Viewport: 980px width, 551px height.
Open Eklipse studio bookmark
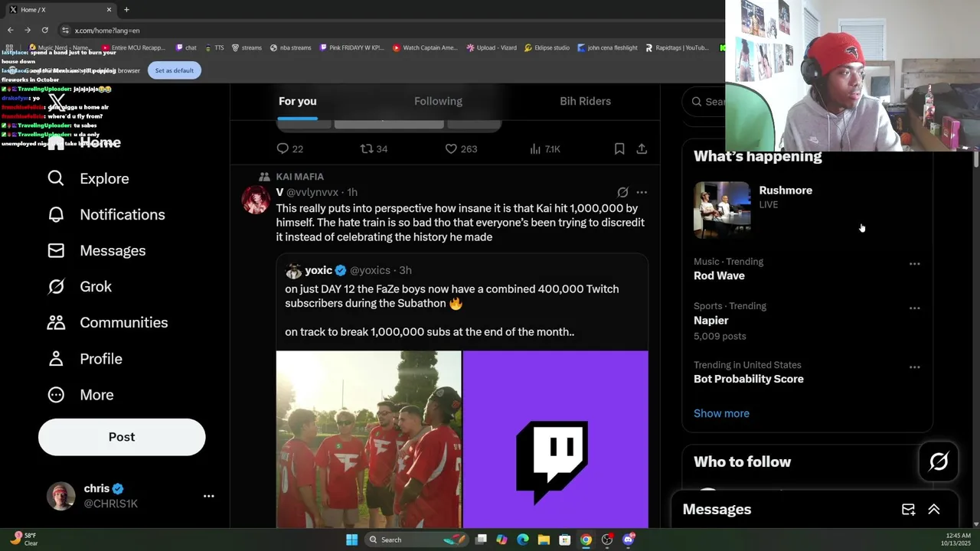547,47
